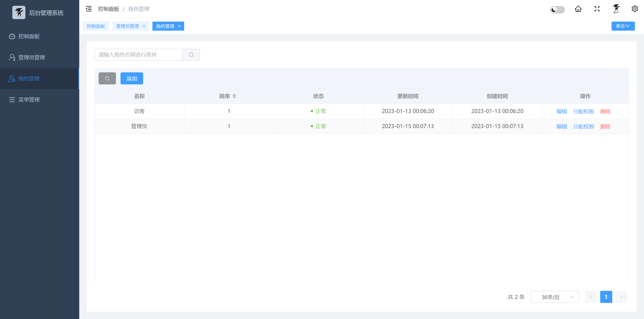Collapse the sidebar with the fold icon
Screen dimensions: 644x319
pyautogui.click(x=89, y=9)
